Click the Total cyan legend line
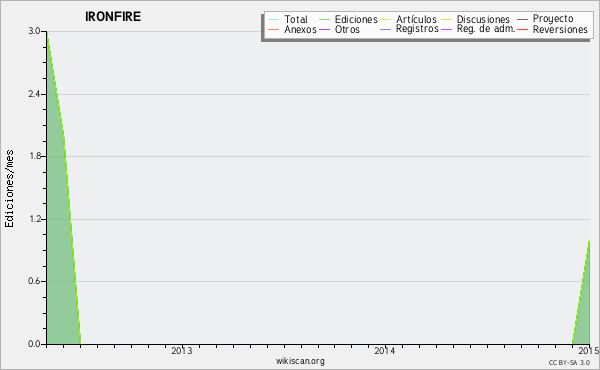The width and height of the screenshot is (600, 370). point(274,20)
